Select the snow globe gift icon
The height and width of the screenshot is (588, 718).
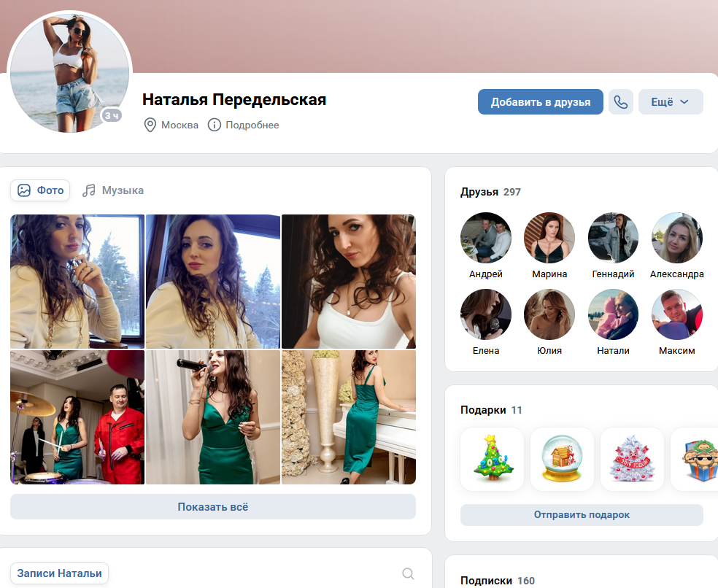pyautogui.click(x=562, y=459)
